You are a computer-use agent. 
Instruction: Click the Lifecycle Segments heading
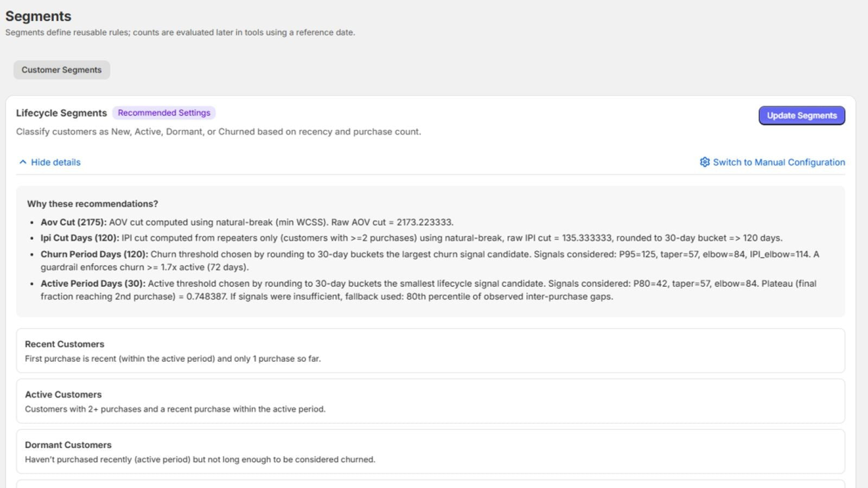pyautogui.click(x=61, y=113)
